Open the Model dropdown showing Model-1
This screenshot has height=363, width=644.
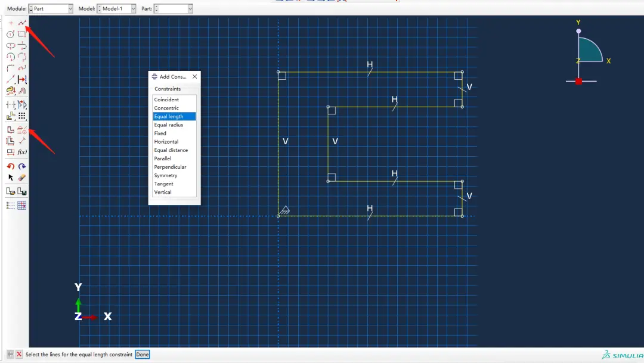tap(116, 8)
